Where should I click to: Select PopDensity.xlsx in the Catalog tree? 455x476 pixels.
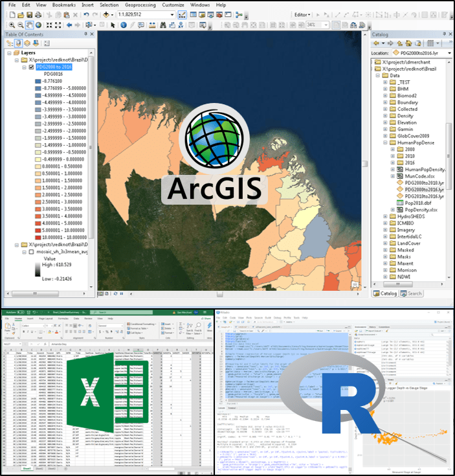(421, 210)
